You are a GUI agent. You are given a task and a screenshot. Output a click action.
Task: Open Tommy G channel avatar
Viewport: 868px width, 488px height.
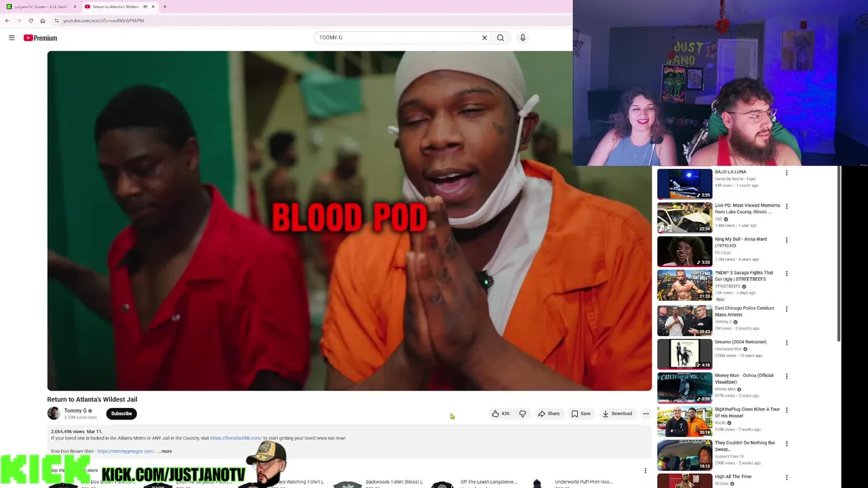click(54, 413)
